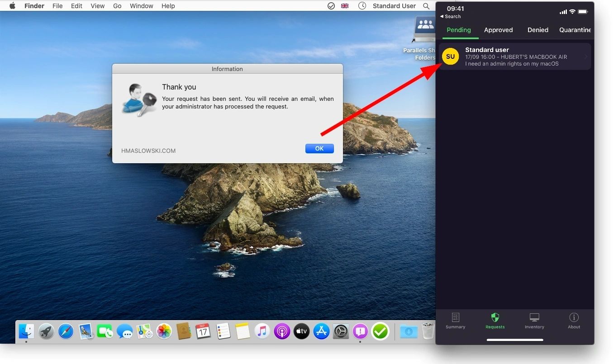This screenshot has width=614, height=364.
Task: Open Apple TV app in Dock
Action: (301, 331)
